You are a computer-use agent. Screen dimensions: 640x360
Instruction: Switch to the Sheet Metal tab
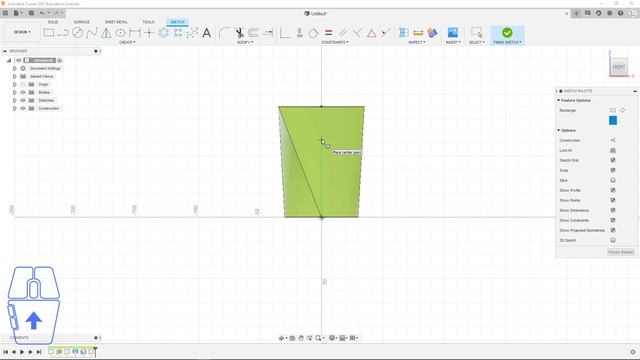click(x=116, y=22)
